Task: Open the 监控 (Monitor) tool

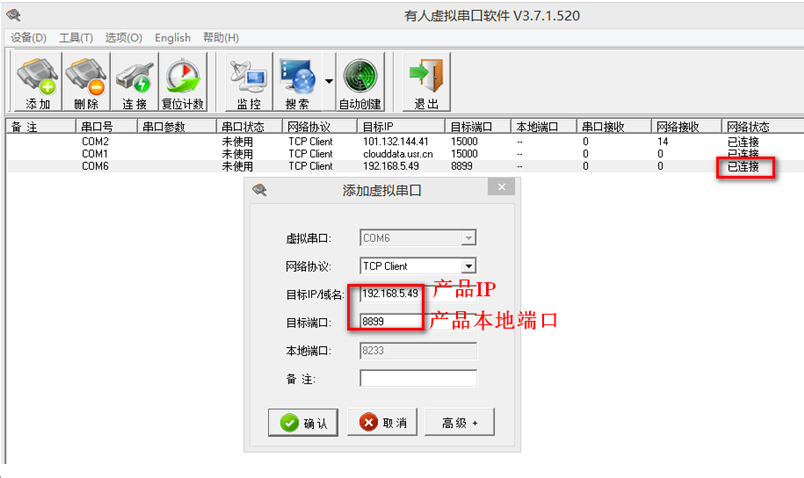Action: point(249,82)
